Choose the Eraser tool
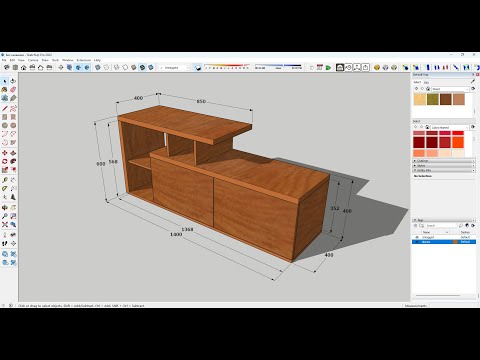This screenshot has width=480, height=360. (13, 90)
